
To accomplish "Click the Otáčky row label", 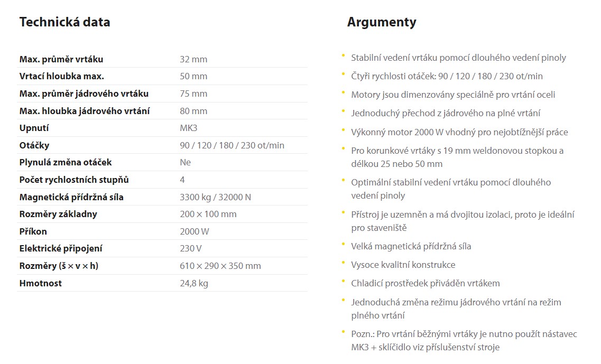I will (34, 145).
